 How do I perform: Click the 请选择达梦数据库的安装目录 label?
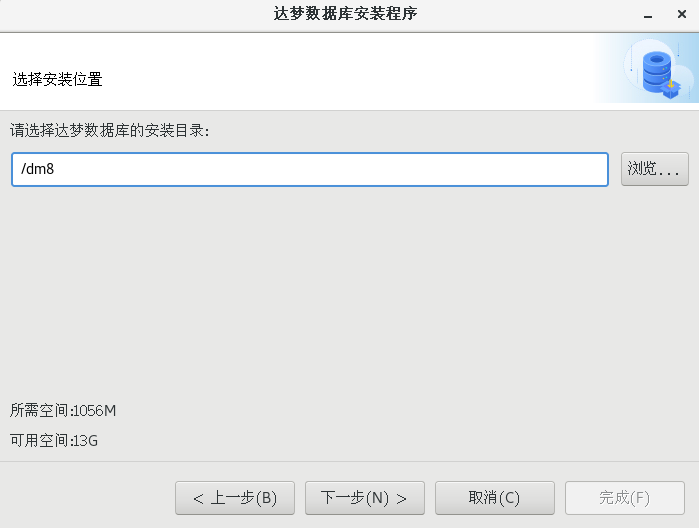[x=110, y=131]
